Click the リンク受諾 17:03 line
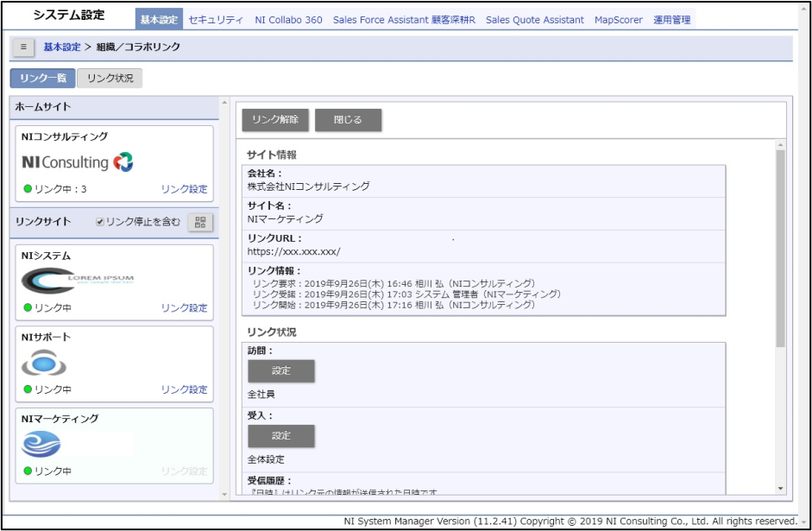Screen dimensions: 812x531 point(406,294)
